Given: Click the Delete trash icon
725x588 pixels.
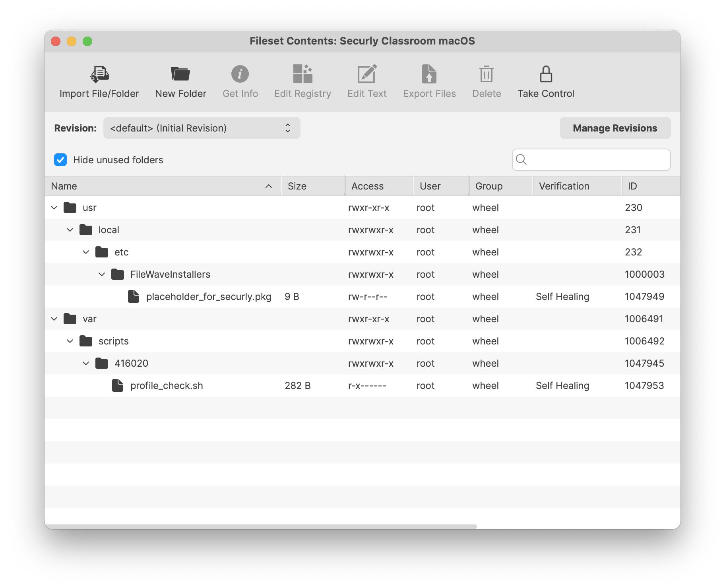Looking at the screenshot, I should tap(487, 74).
